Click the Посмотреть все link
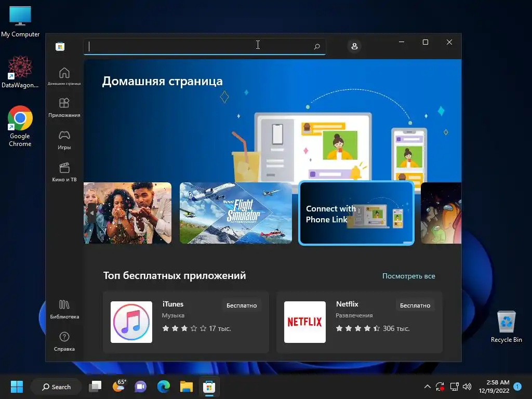 [408, 276]
